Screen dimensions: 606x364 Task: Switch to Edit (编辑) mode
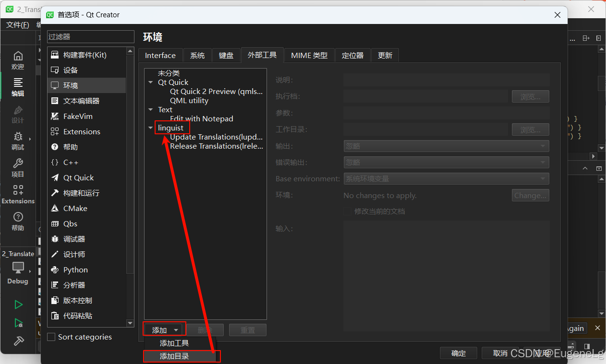18,87
